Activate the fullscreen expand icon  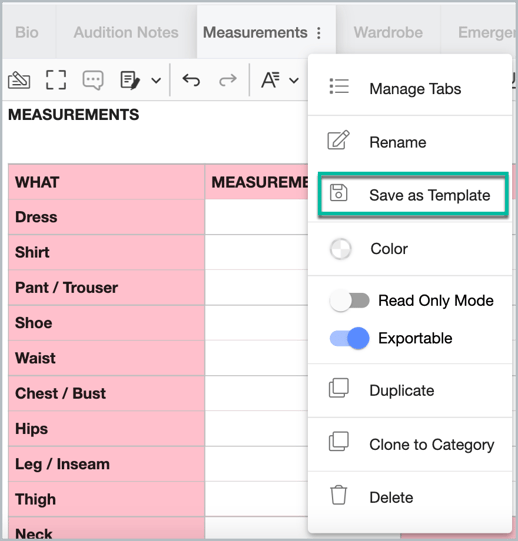tap(56, 80)
